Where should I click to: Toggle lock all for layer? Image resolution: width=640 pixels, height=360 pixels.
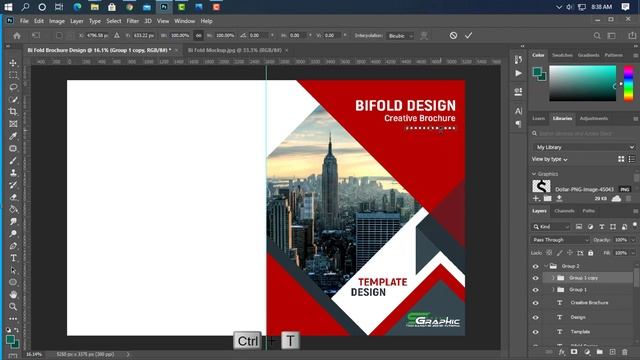pos(591,253)
